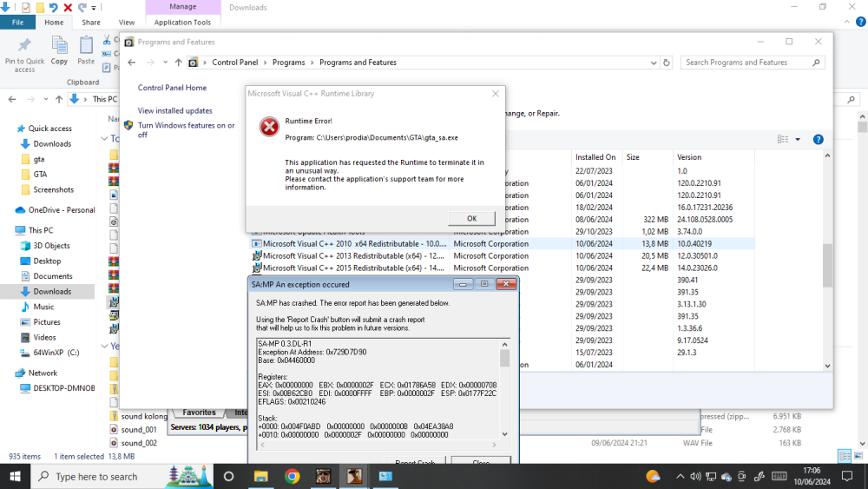Open Google Chrome from taskbar

pyautogui.click(x=292, y=476)
